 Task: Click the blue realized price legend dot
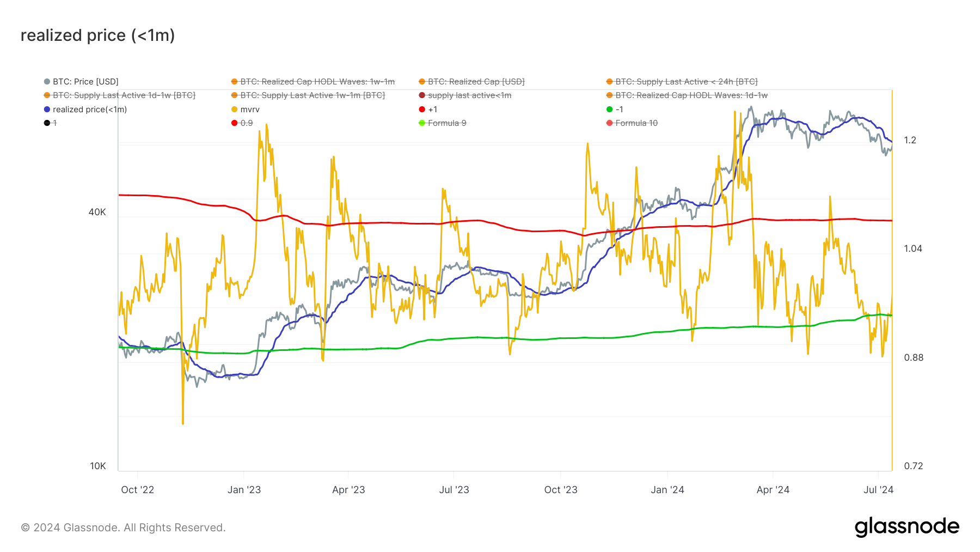coord(47,110)
